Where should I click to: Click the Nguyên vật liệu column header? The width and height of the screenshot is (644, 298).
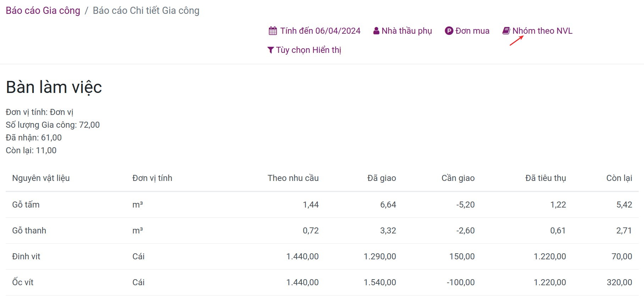pyautogui.click(x=41, y=178)
